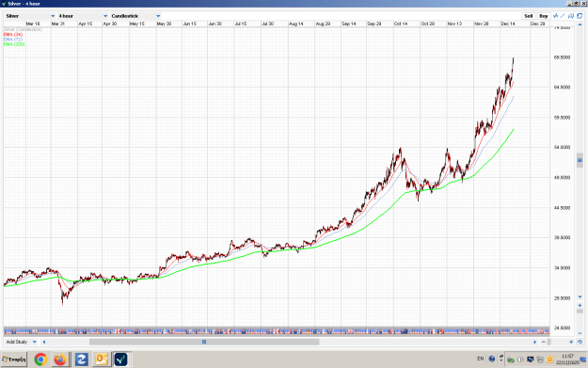
Task: Click the horizontal scrollbar right arrow
Action: [x=534, y=342]
